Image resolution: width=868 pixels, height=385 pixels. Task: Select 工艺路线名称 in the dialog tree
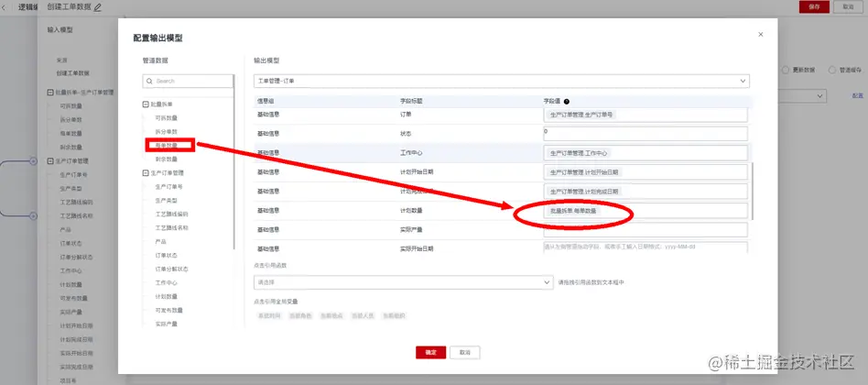pos(171,227)
